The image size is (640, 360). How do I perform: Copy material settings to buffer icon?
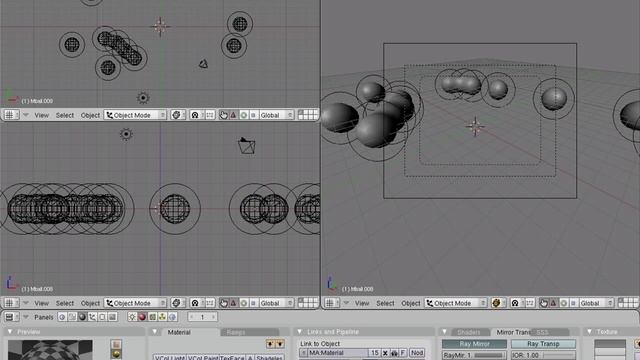tap(270, 344)
